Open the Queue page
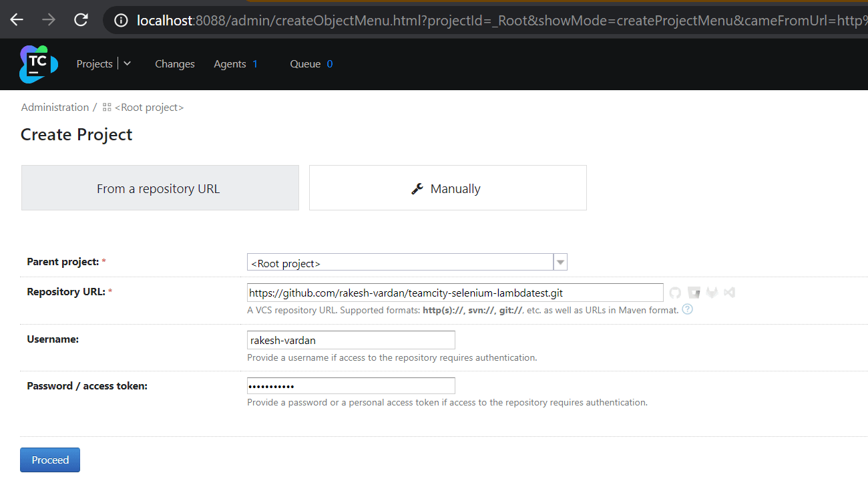Image resolution: width=868 pixels, height=499 pixels. 305,64
